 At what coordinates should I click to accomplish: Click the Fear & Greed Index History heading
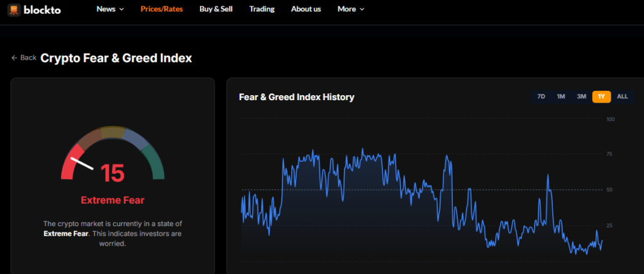click(296, 97)
